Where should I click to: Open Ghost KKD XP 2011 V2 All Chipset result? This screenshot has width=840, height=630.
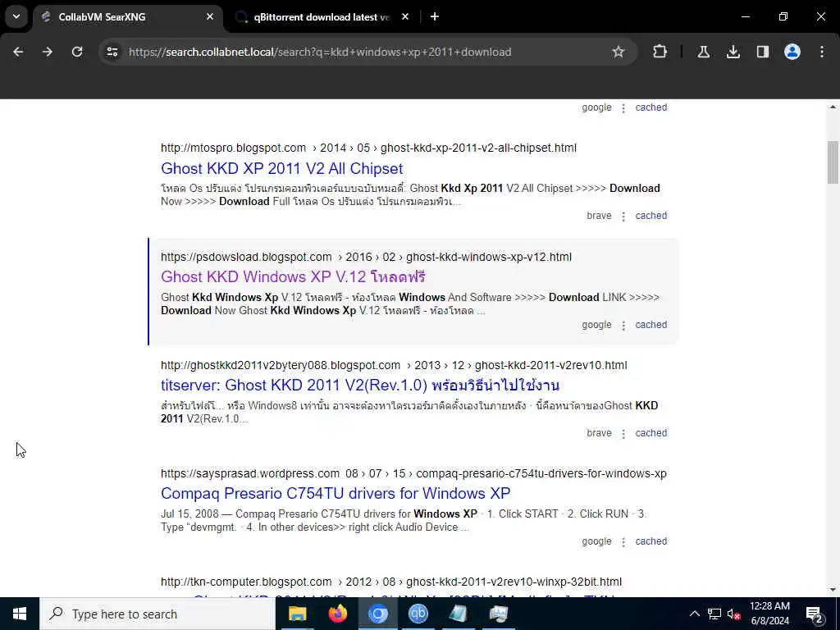(282, 168)
